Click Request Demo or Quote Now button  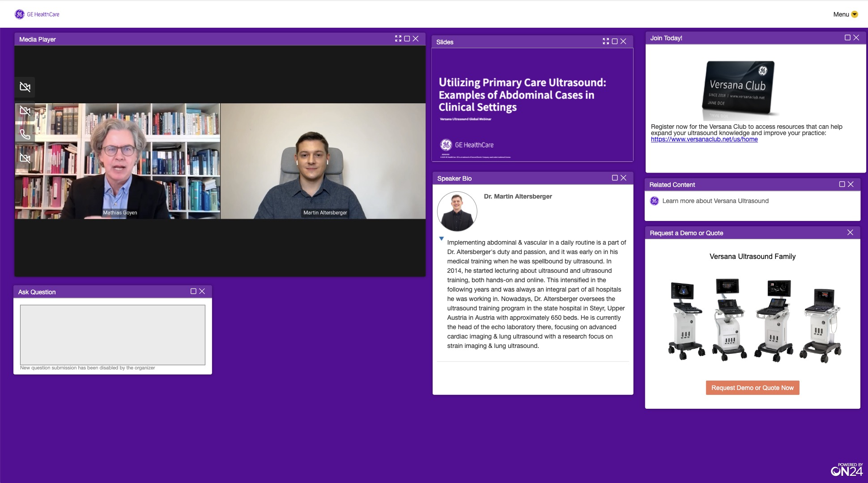tap(753, 388)
